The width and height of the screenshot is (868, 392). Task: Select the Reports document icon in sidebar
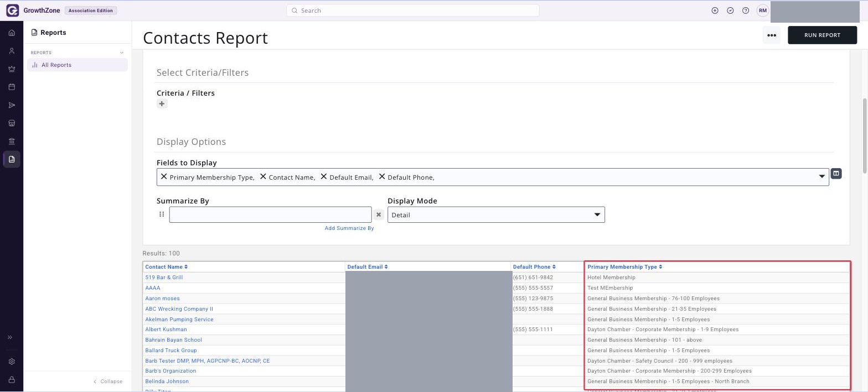point(12,159)
